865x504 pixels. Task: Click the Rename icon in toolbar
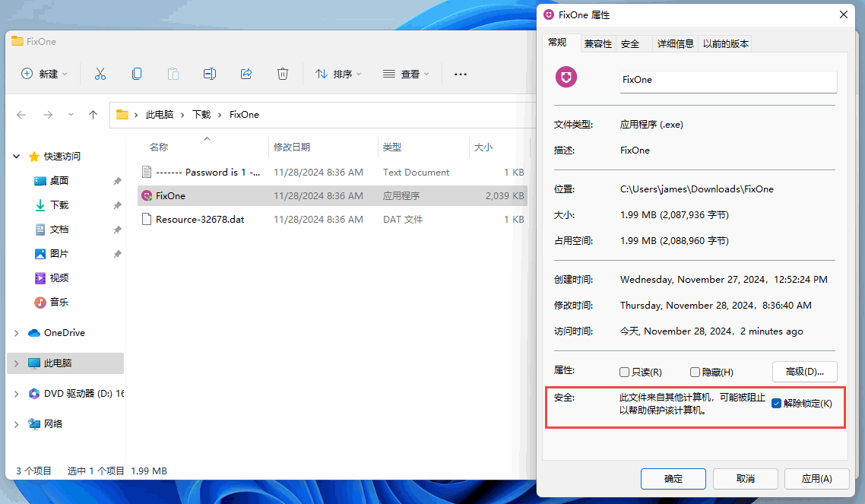point(210,74)
